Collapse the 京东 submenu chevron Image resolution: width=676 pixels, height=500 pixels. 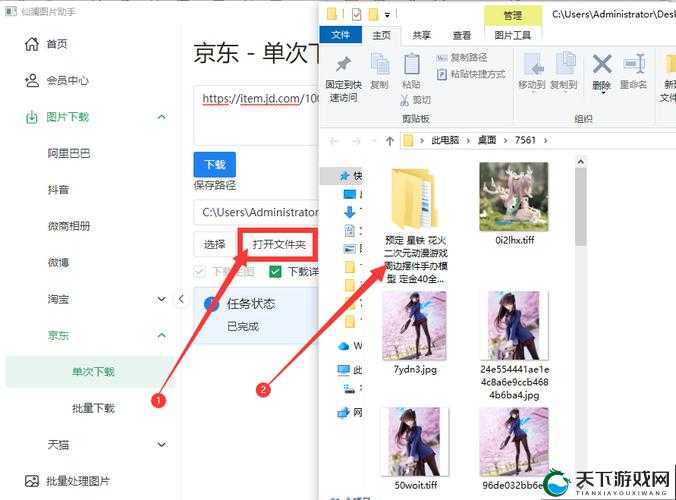(x=162, y=335)
